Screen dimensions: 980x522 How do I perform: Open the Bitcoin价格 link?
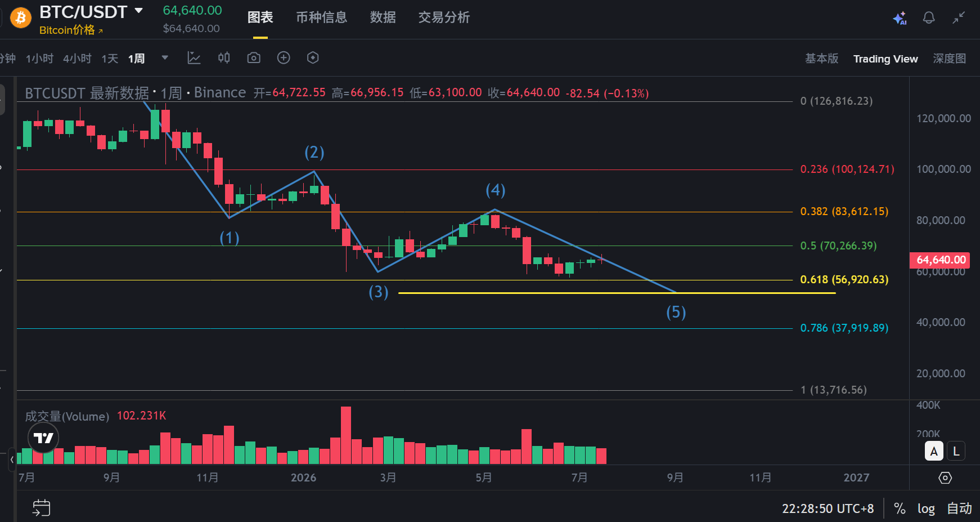tap(71, 30)
